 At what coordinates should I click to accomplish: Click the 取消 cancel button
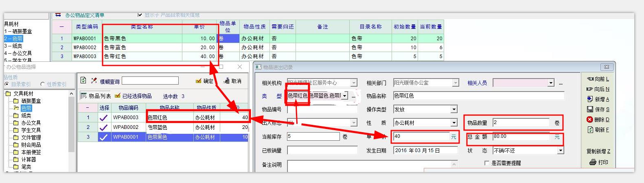click(232, 81)
